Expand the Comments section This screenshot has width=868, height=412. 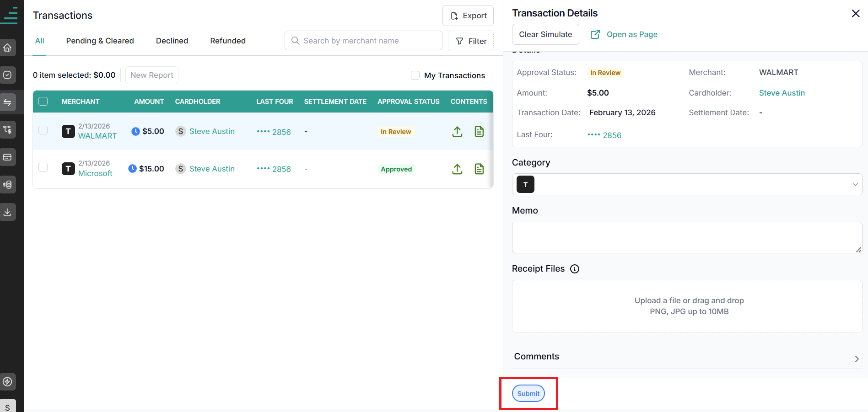point(687,357)
